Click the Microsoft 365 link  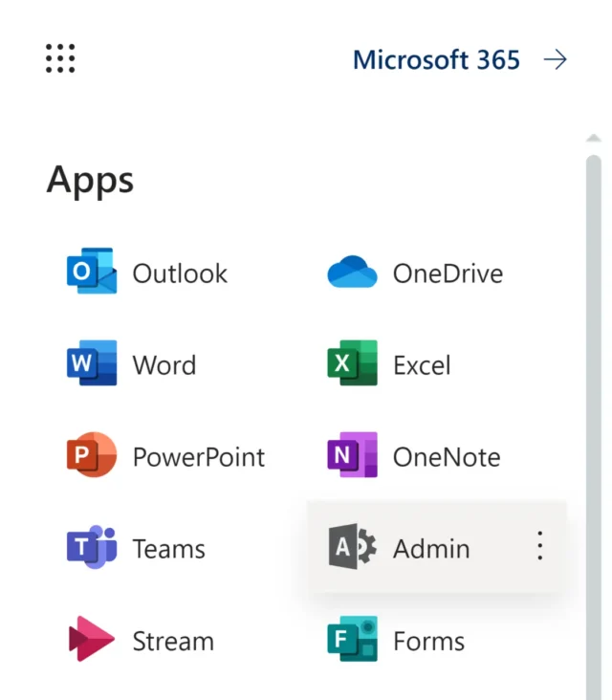(436, 60)
